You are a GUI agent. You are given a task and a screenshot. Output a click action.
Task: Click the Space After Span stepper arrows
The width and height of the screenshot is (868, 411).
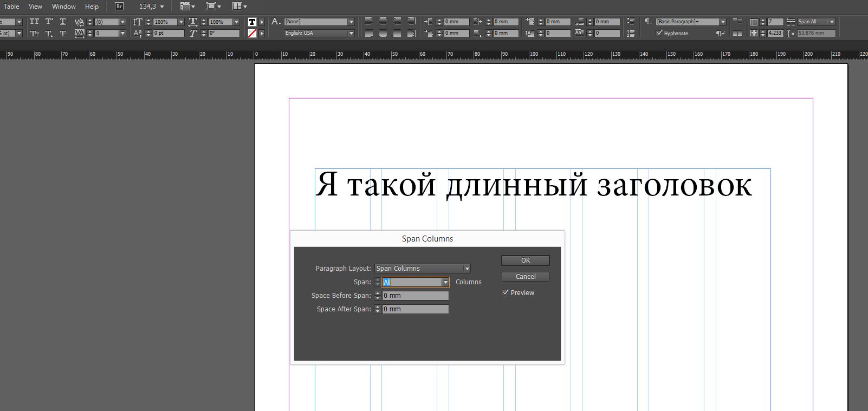pyautogui.click(x=378, y=309)
